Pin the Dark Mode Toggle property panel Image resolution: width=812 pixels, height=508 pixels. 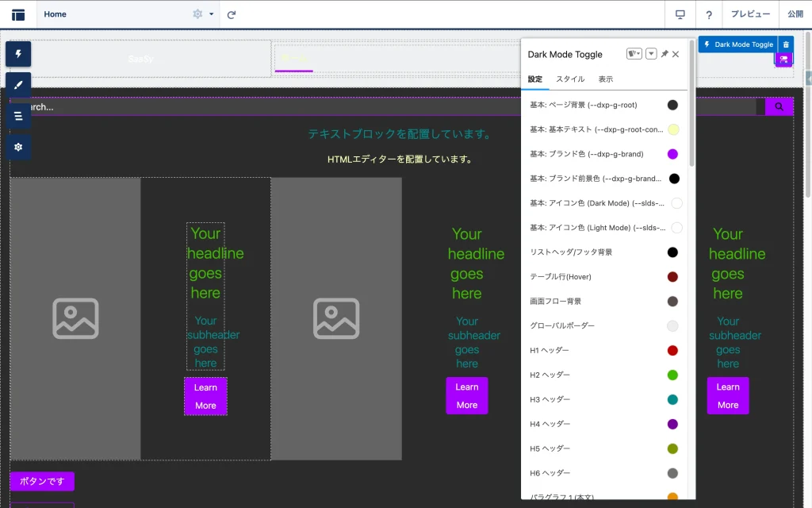tap(665, 54)
